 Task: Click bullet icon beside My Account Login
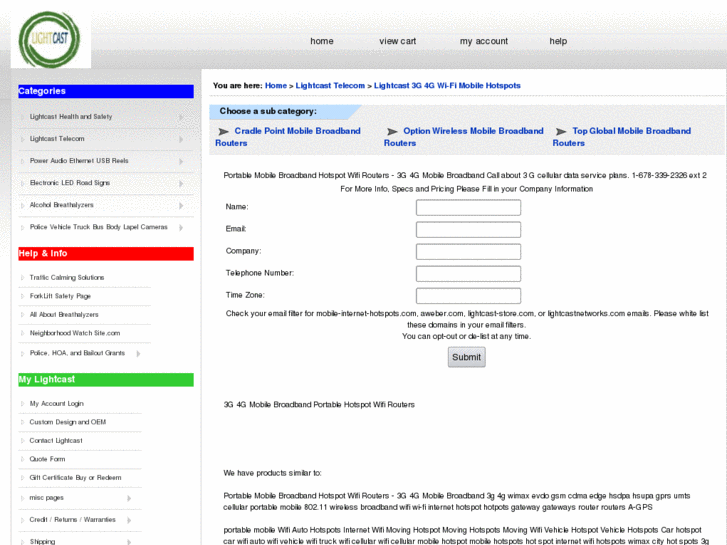coord(22,404)
